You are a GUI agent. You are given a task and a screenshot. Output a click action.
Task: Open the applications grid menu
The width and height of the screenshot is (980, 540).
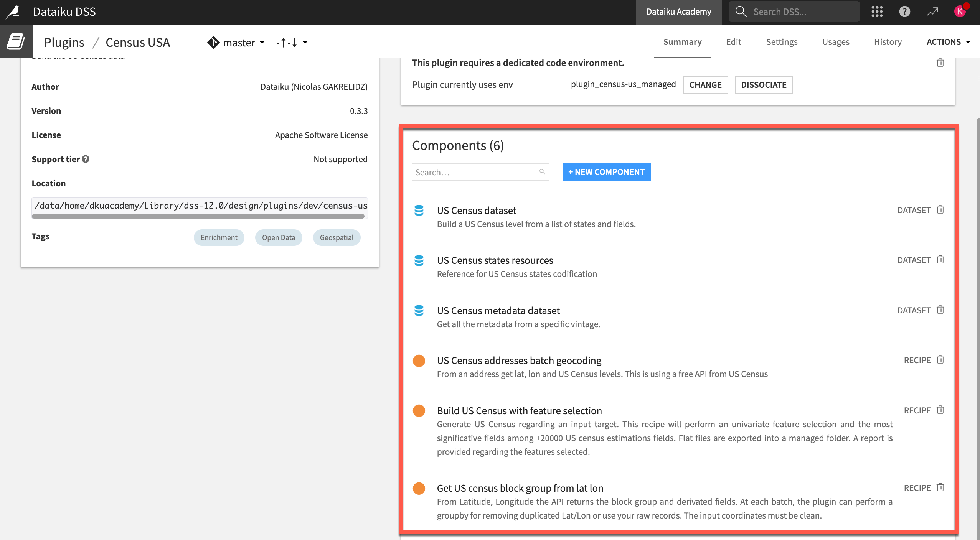point(877,12)
